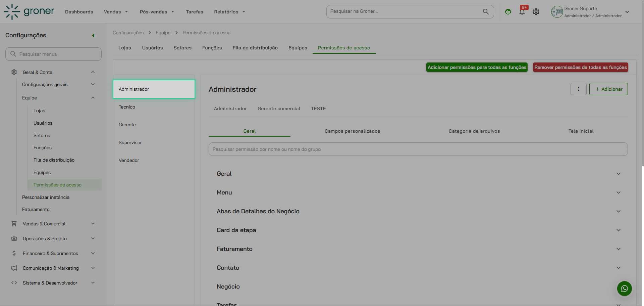Open the Tarefas menu item
Image resolution: width=644 pixels, height=306 pixels.
click(x=195, y=11)
